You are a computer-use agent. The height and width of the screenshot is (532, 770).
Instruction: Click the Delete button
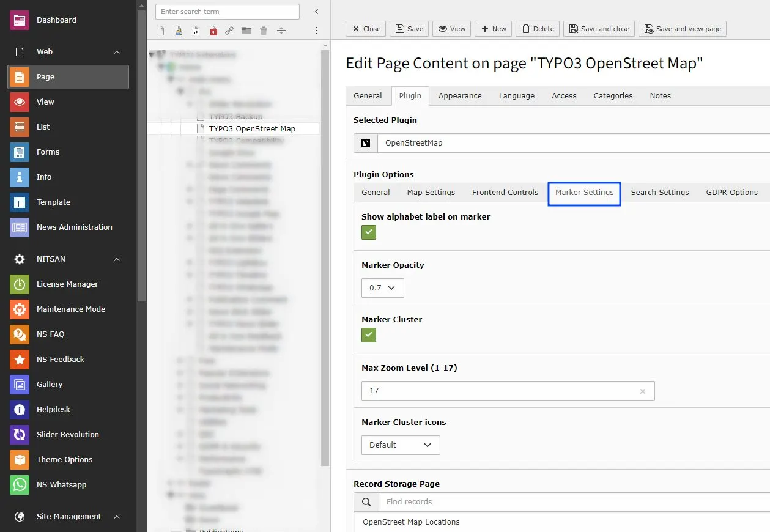pos(538,29)
